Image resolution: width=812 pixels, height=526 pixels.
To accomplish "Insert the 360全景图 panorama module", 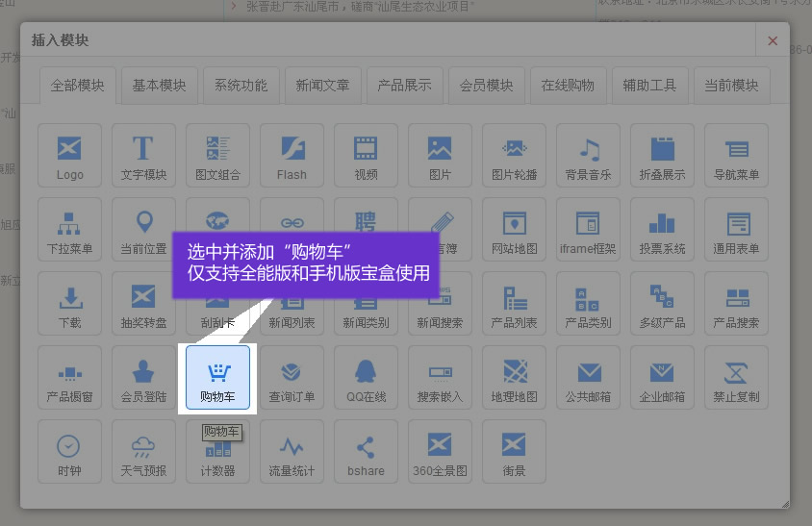I will point(440,451).
